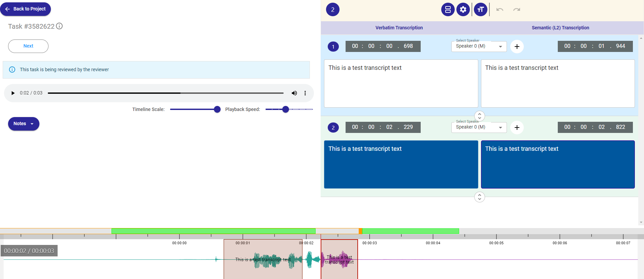This screenshot has width=644, height=279.
Task: Edit segment 2 end time 02.822
Action: tap(595, 127)
